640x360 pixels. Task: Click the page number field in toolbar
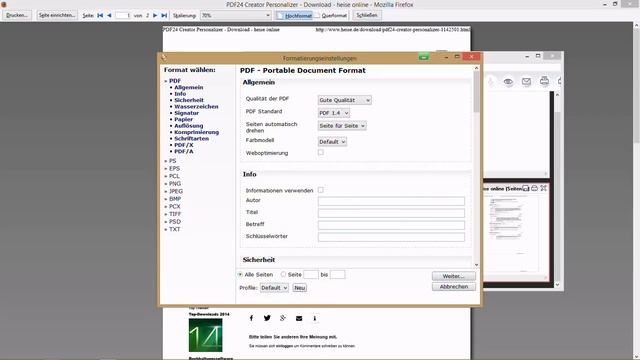pos(123,16)
